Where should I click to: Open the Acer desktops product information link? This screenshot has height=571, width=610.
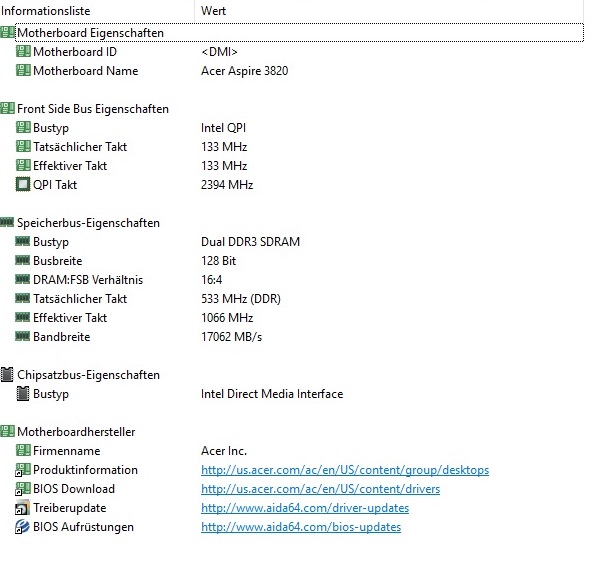345,470
